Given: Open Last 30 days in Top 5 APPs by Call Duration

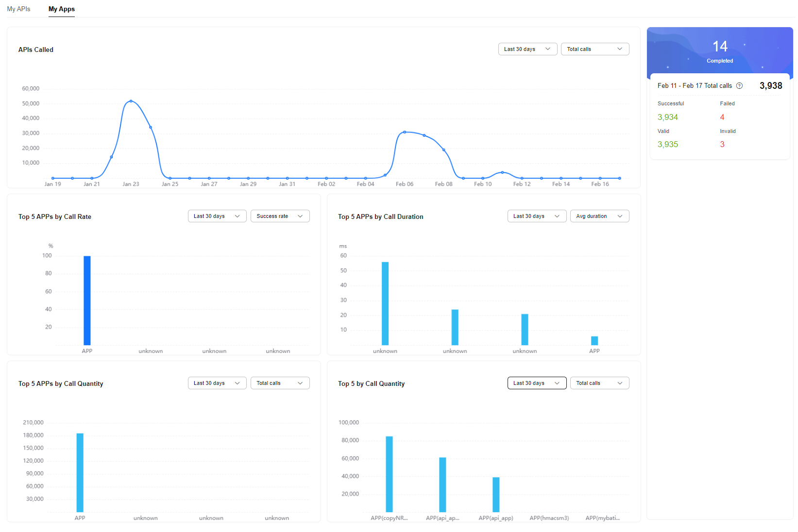Looking at the screenshot, I should coord(537,216).
